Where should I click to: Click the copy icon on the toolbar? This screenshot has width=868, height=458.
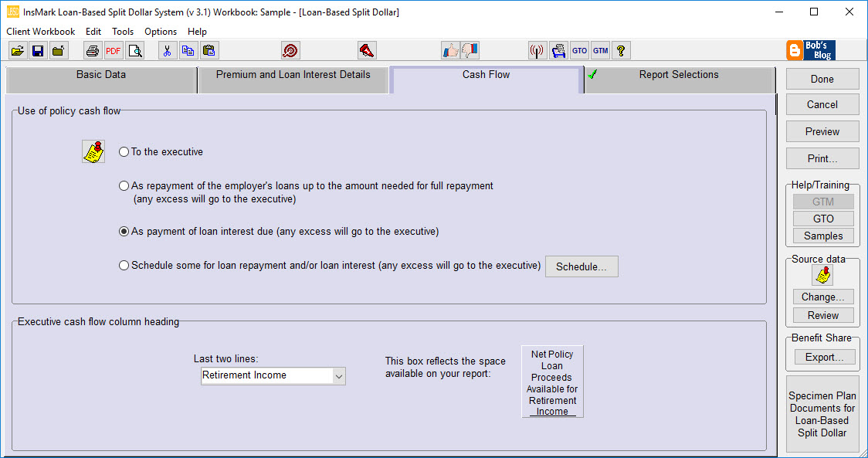point(187,50)
